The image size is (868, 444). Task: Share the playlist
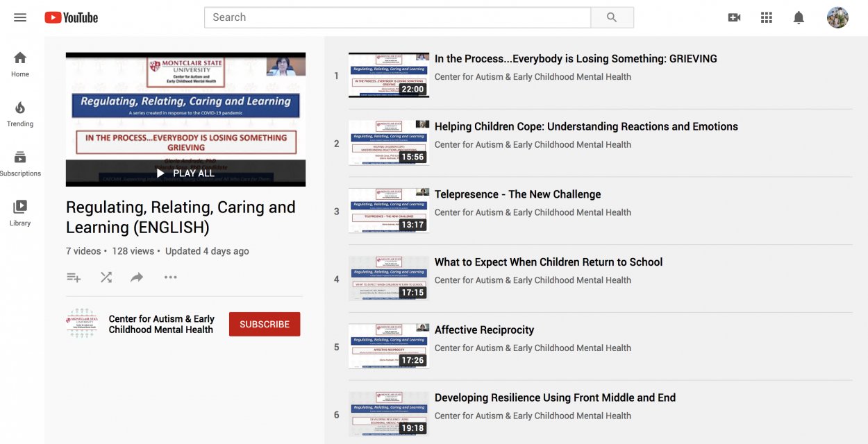pos(137,277)
